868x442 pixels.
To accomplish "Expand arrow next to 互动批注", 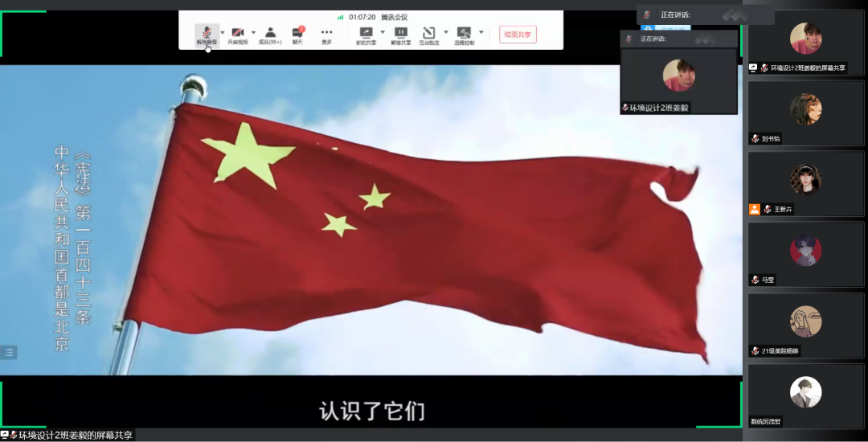I will tap(444, 33).
